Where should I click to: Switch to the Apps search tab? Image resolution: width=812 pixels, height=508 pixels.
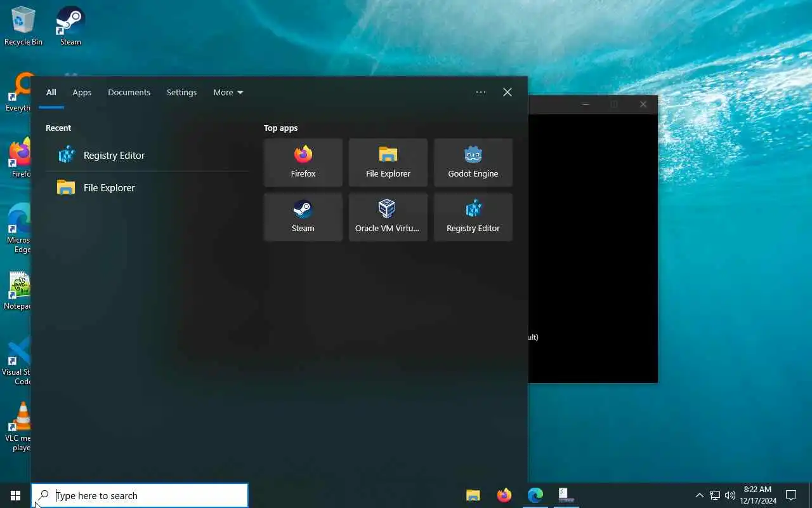82,92
